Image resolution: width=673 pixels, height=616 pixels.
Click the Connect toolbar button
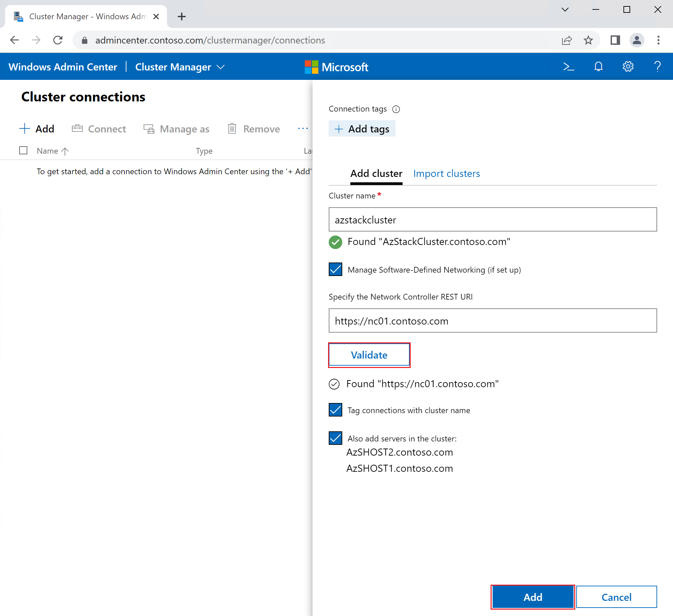pos(99,129)
